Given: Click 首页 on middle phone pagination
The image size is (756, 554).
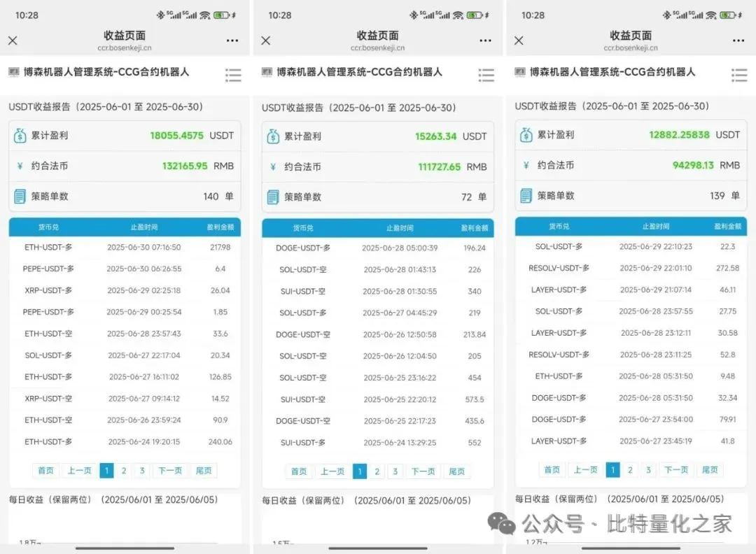Looking at the screenshot, I should tap(299, 471).
